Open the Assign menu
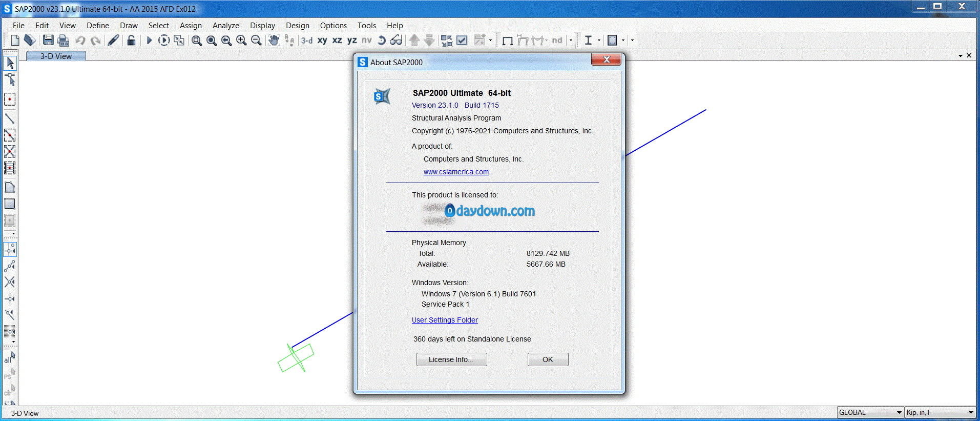Viewport: 980px width, 421px height. coord(191,25)
